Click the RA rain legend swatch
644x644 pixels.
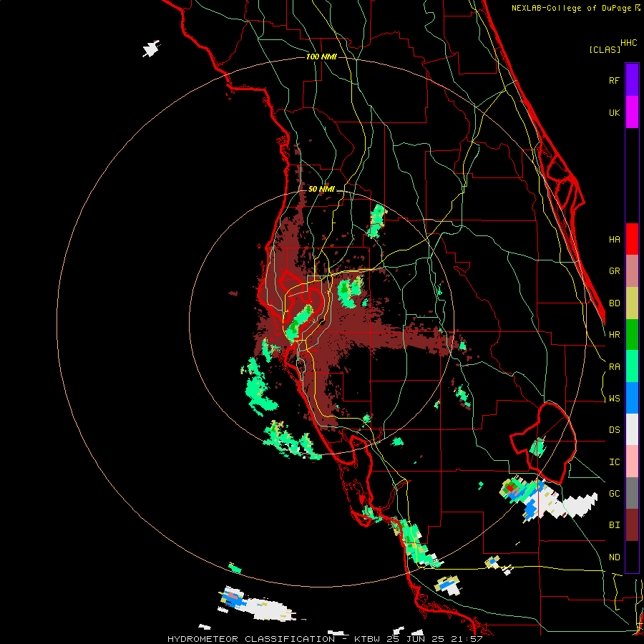pos(632,366)
